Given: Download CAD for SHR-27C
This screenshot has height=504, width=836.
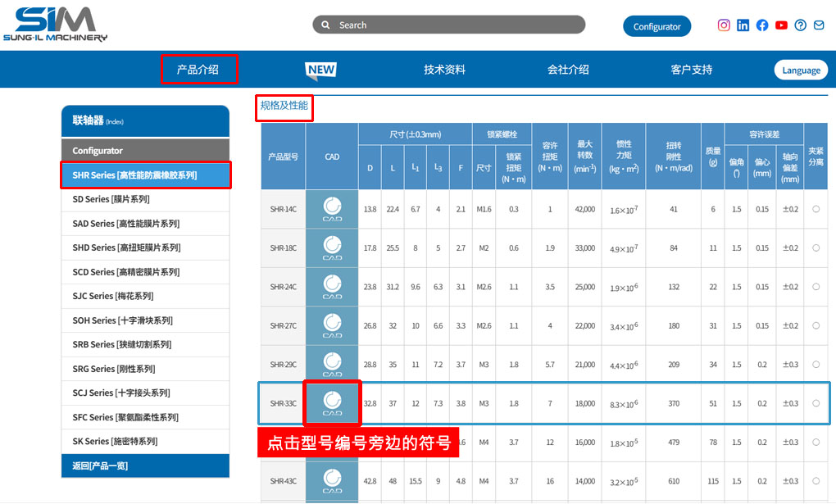Looking at the screenshot, I should point(332,326).
